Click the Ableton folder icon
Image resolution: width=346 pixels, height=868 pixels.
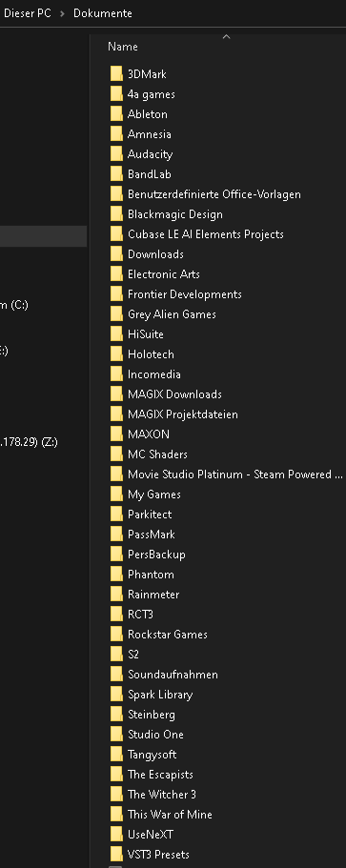[116, 114]
